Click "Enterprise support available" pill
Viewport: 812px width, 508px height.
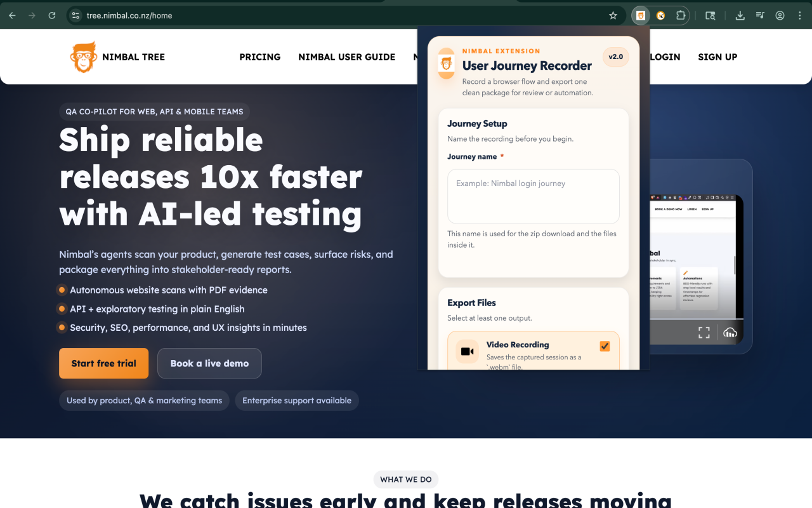click(x=297, y=401)
